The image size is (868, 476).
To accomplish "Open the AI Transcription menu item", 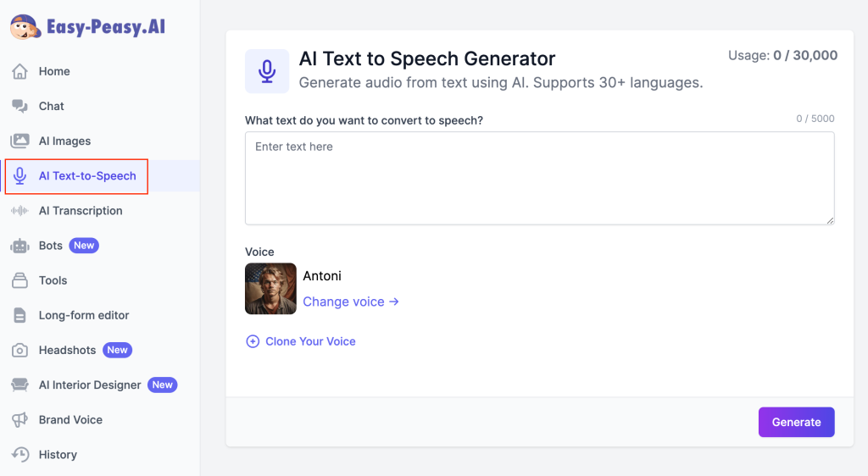I will 81,211.
